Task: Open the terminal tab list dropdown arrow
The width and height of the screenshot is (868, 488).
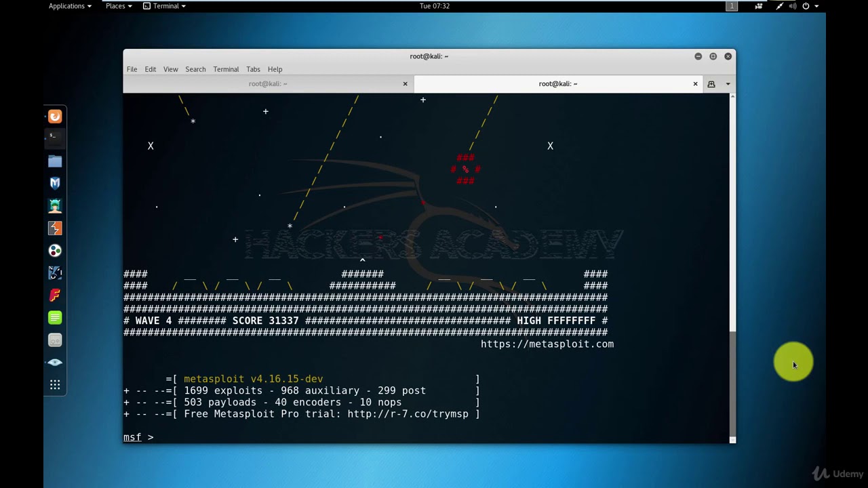Action: pyautogui.click(x=728, y=84)
